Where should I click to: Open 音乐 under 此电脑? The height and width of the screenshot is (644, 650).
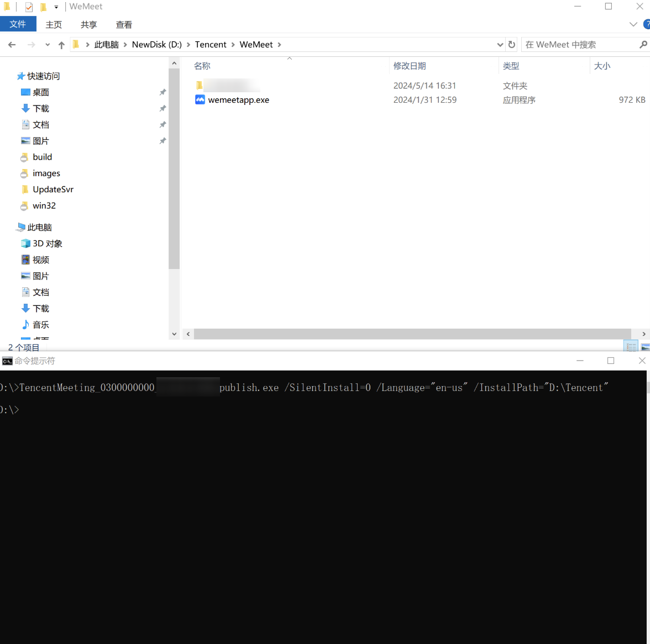41,325
